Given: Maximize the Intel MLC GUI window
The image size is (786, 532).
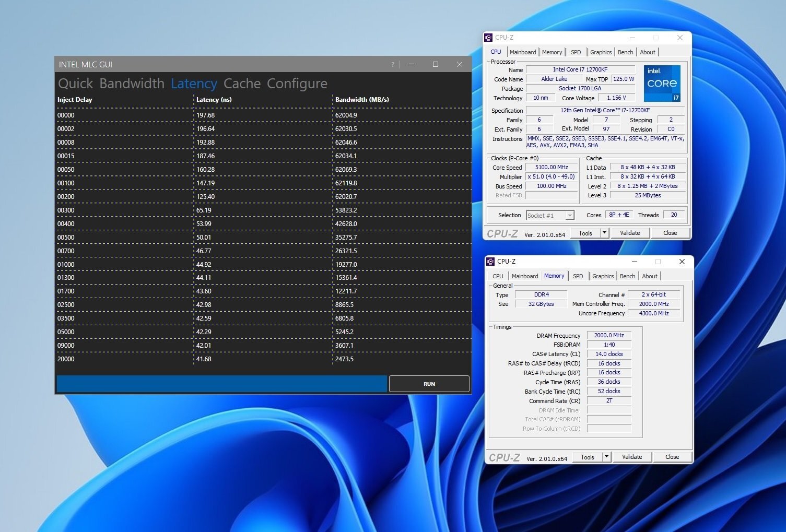Looking at the screenshot, I should (436, 64).
